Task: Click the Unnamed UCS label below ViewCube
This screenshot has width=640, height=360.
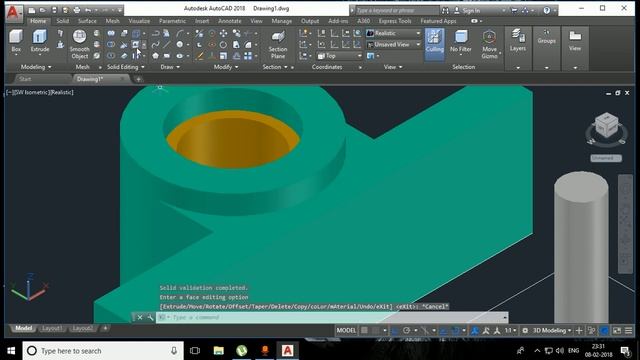Action: coord(606,158)
